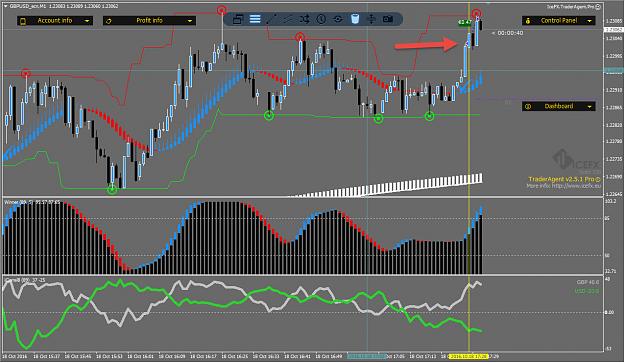Expand the Control Panel dropdown arrow

(590, 21)
